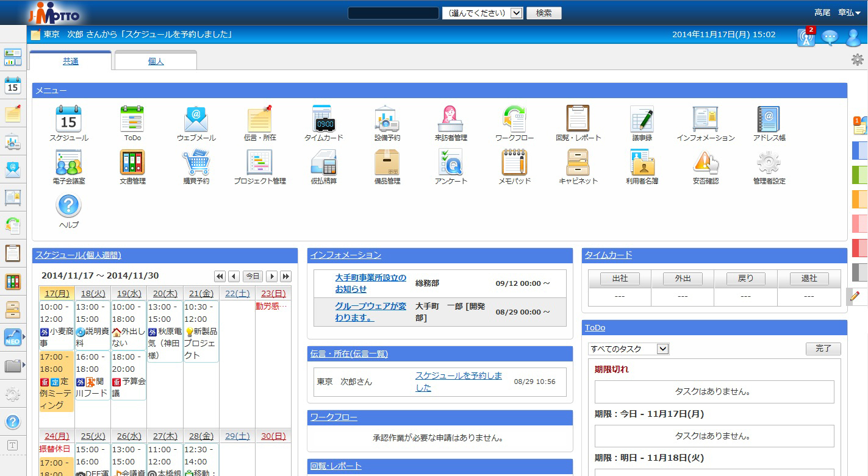Click the 今日 button in schedule
The height and width of the screenshot is (476, 868).
tap(253, 276)
